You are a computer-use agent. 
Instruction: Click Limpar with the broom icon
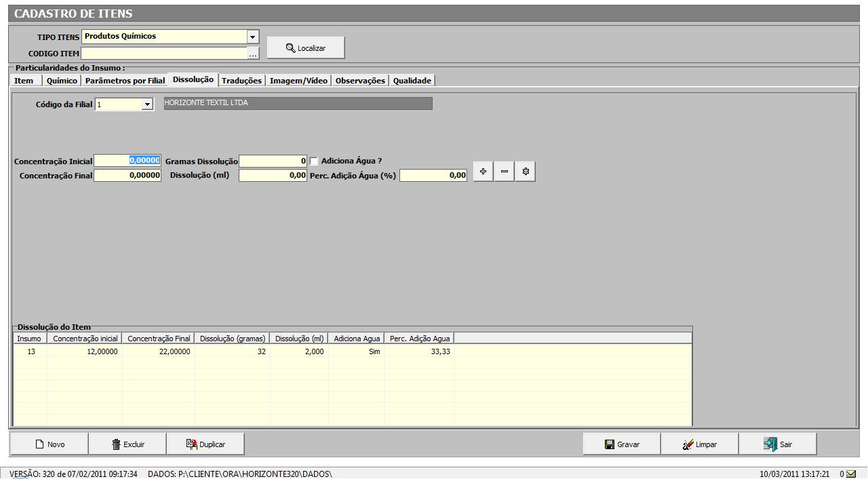[699, 444]
